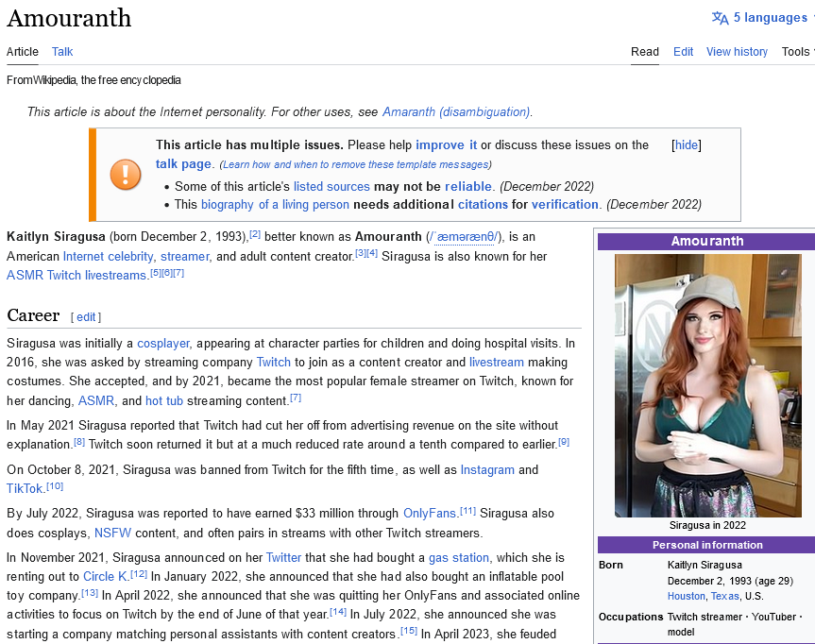Viewport: 815px width, 644px height.
Task: Click the 'From Wikipedia, the free encyclopedia' tagline
Action: [93, 80]
